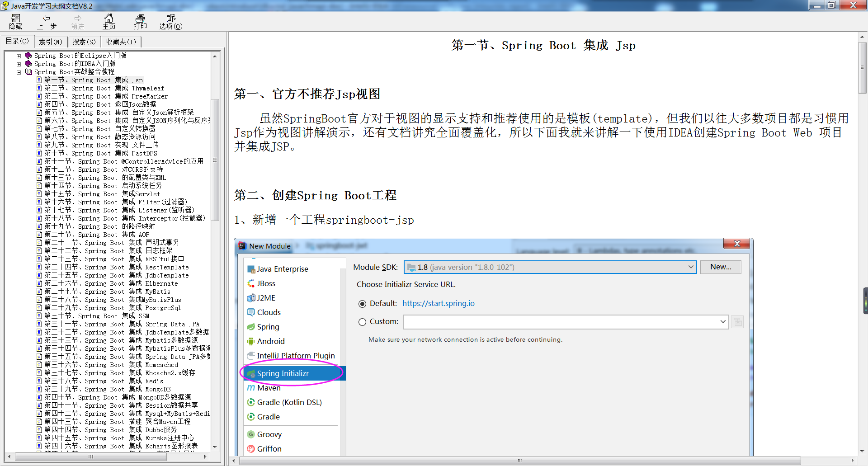Open 第二十七节 集成 MyBatis topic
The height and width of the screenshot is (466, 868).
[107, 292]
